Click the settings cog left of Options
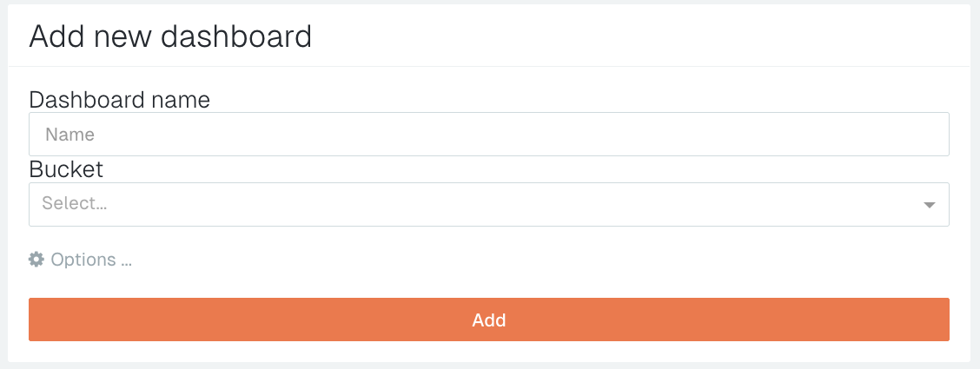The width and height of the screenshot is (980, 369). pyautogui.click(x=36, y=260)
